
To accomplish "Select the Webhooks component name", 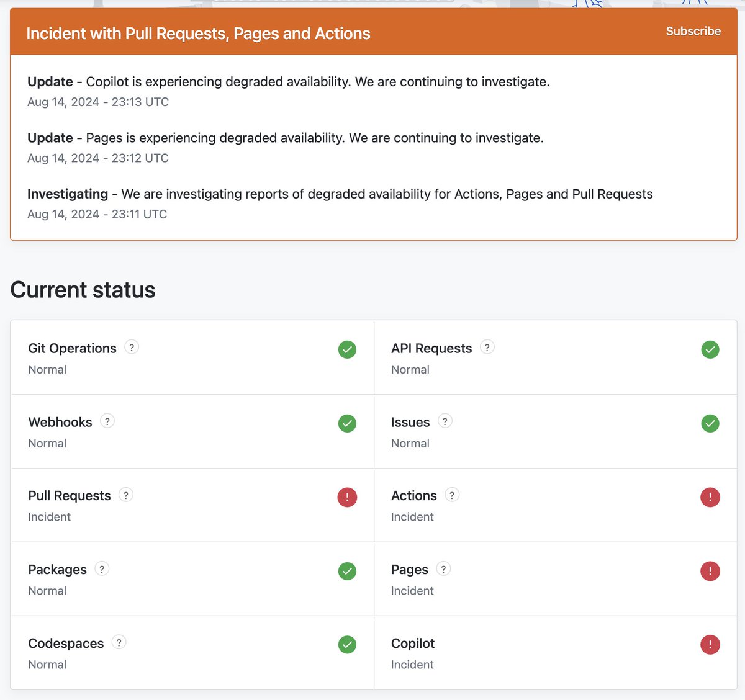I will click(60, 422).
